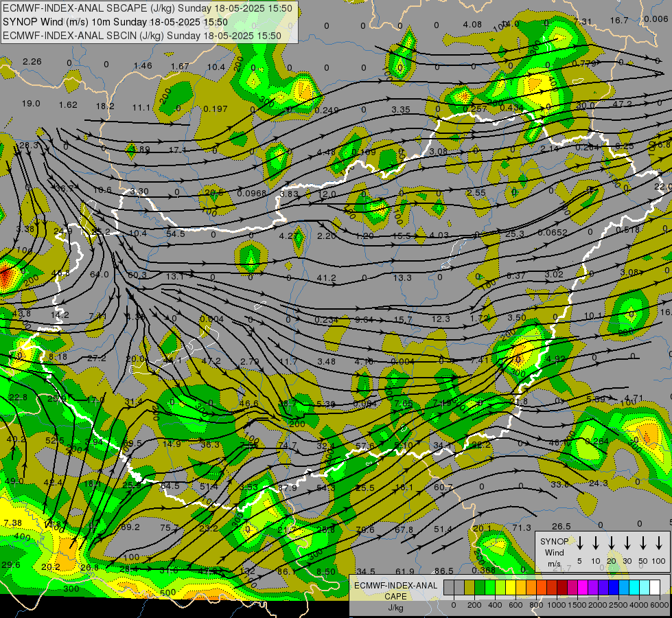The width and height of the screenshot is (672, 618).
Task: Click the 1500 label on CAPE scale
Action: pos(577,605)
